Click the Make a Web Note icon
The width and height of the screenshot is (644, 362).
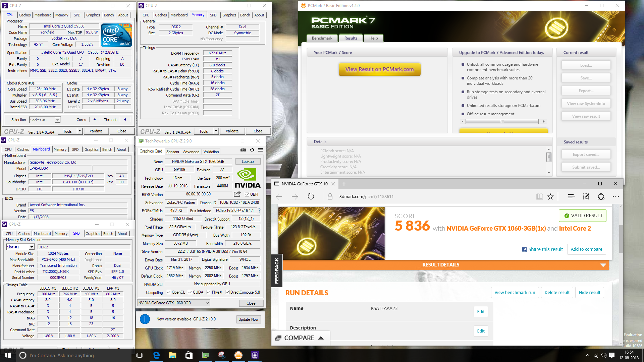pos(586,197)
